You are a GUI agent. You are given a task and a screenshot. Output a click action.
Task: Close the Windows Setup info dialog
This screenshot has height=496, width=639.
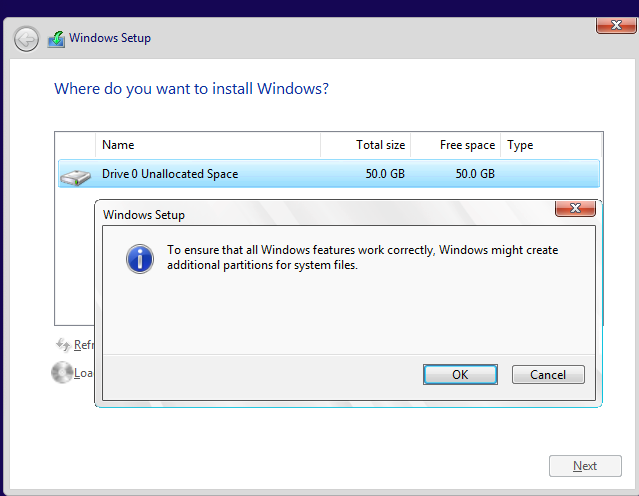[x=575, y=208]
